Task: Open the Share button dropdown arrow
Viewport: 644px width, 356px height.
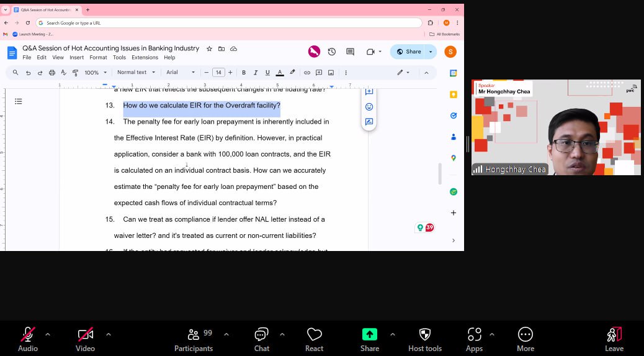Action: tap(431, 52)
